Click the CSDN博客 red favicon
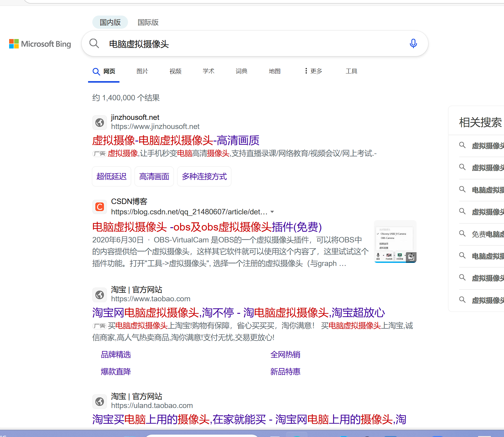This screenshot has width=504, height=437. [100, 207]
